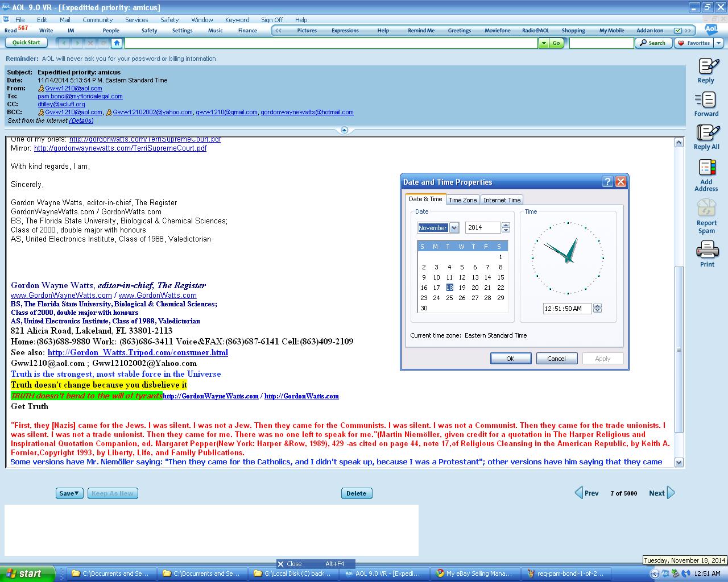This screenshot has height=582, width=728.
Task: Click the Home icon in the navigation bar
Action: 117,43
